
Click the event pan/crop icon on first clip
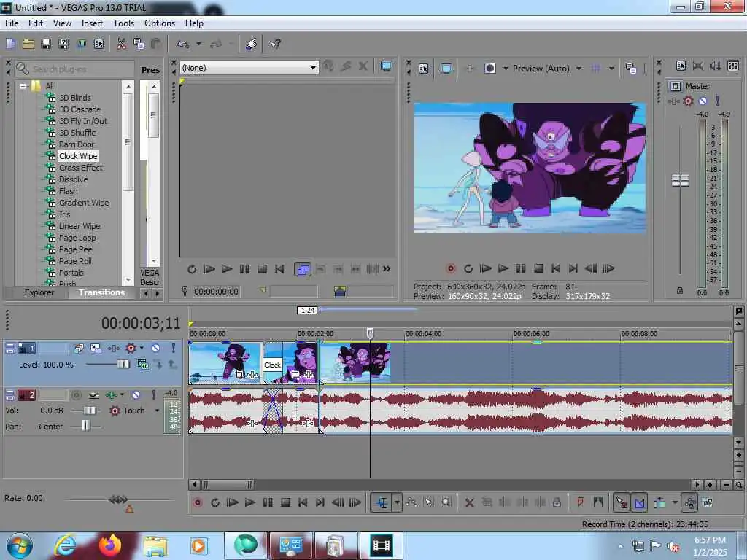240,375
